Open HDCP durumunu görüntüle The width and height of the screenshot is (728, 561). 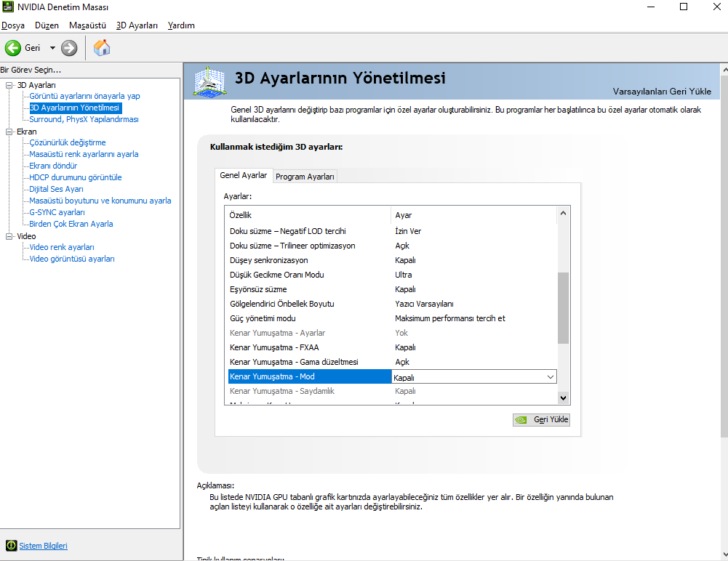pos(75,177)
